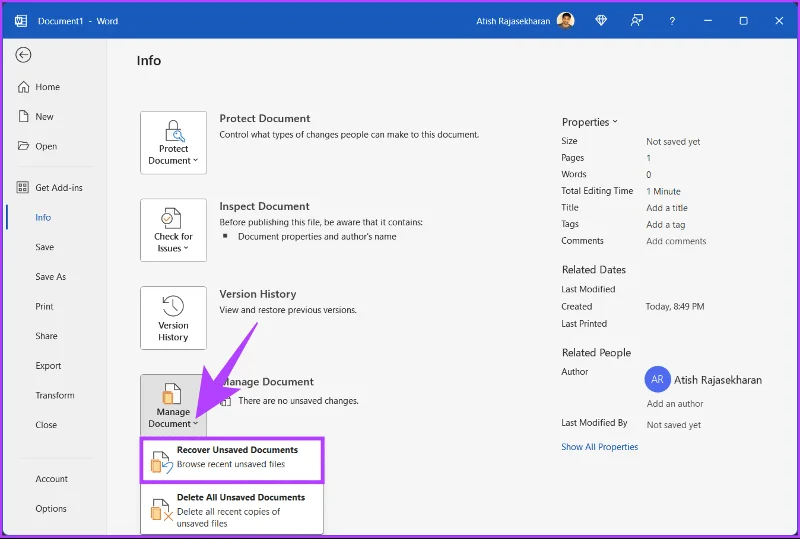The width and height of the screenshot is (800, 539).
Task: Click the Word logo in title bar
Action: point(21,21)
